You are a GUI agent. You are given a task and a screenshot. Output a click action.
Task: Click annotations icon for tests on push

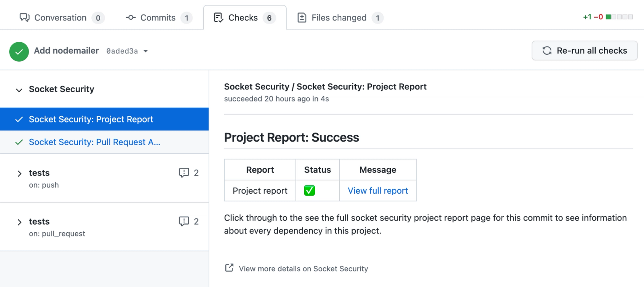tap(184, 173)
